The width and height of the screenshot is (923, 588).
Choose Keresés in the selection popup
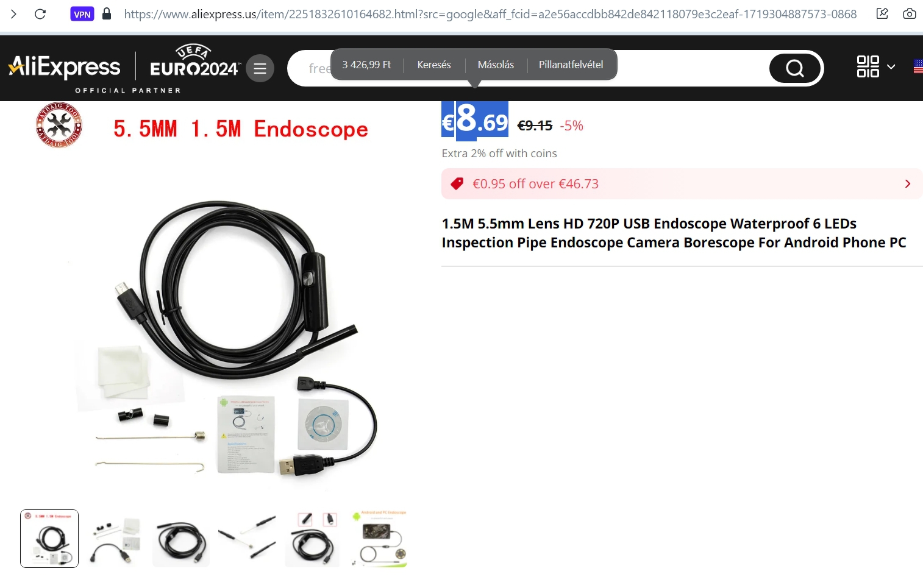tap(434, 65)
